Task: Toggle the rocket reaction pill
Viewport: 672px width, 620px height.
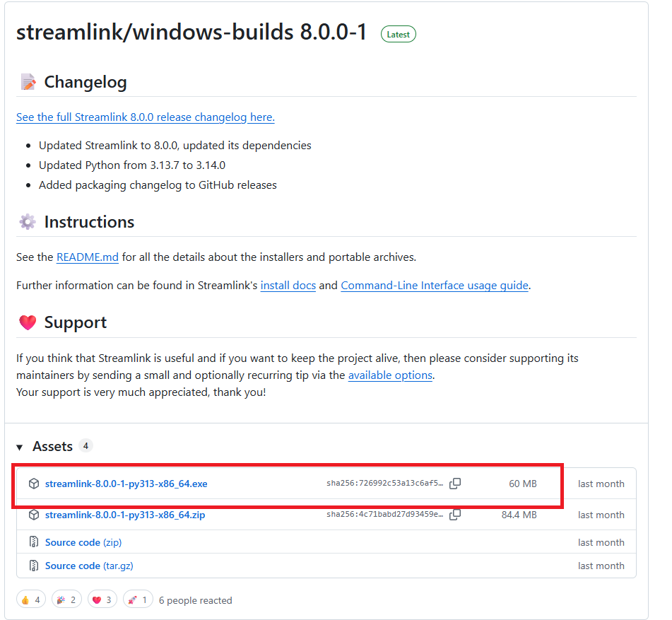Action: tap(137, 599)
